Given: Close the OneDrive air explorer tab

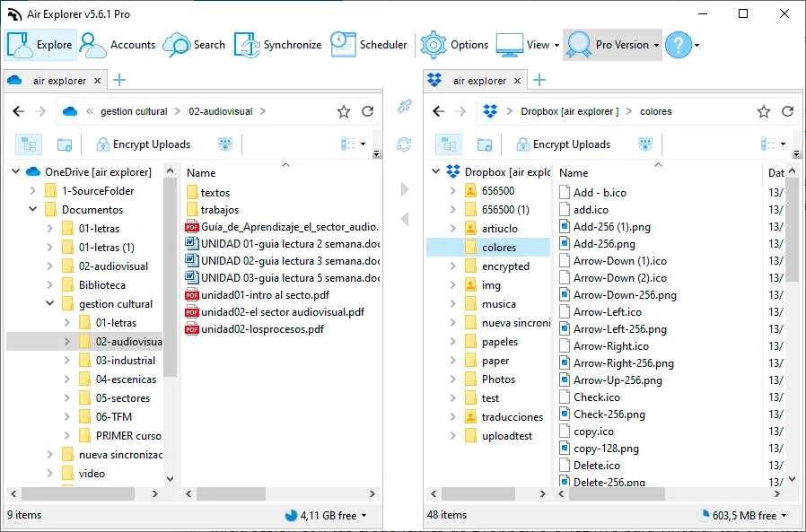Looking at the screenshot, I should pyautogui.click(x=97, y=81).
